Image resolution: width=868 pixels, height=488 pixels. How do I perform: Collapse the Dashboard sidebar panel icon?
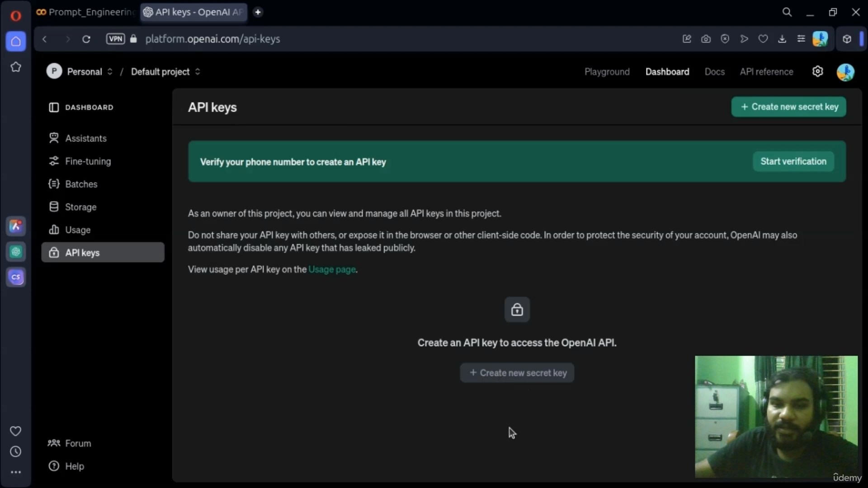click(54, 108)
